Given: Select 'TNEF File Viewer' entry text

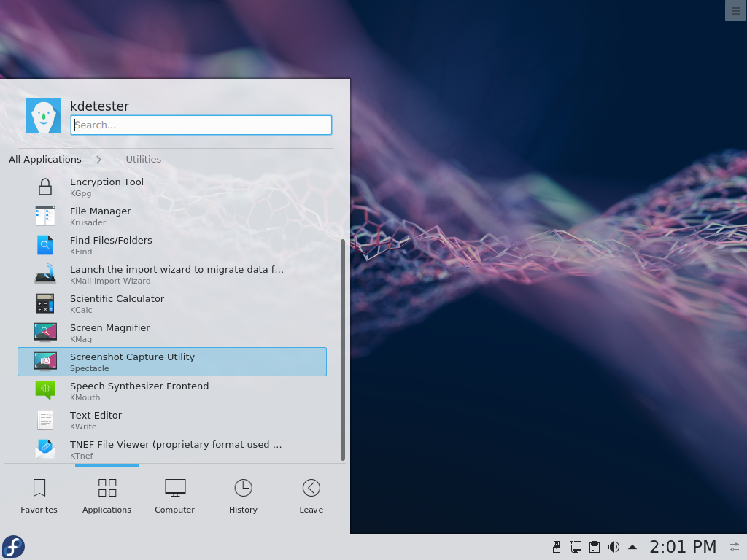Looking at the screenshot, I should click(x=176, y=444).
